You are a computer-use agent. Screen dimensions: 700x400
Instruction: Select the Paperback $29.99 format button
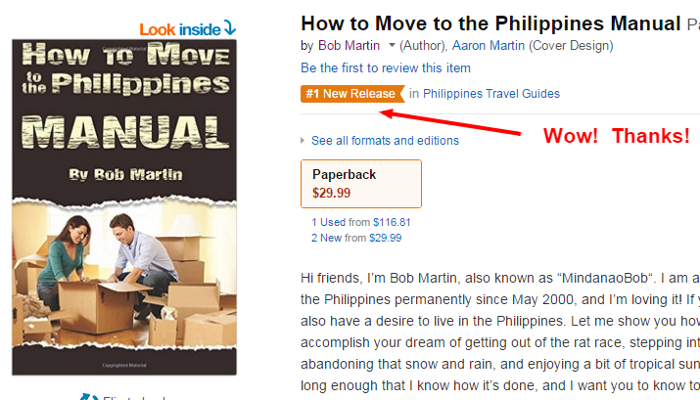pyautogui.click(x=361, y=183)
